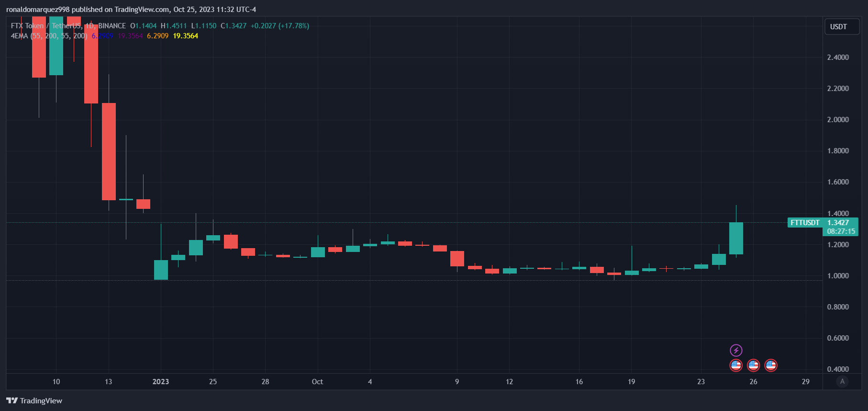Open the middle US flag economic event

pyautogui.click(x=753, y=365)
